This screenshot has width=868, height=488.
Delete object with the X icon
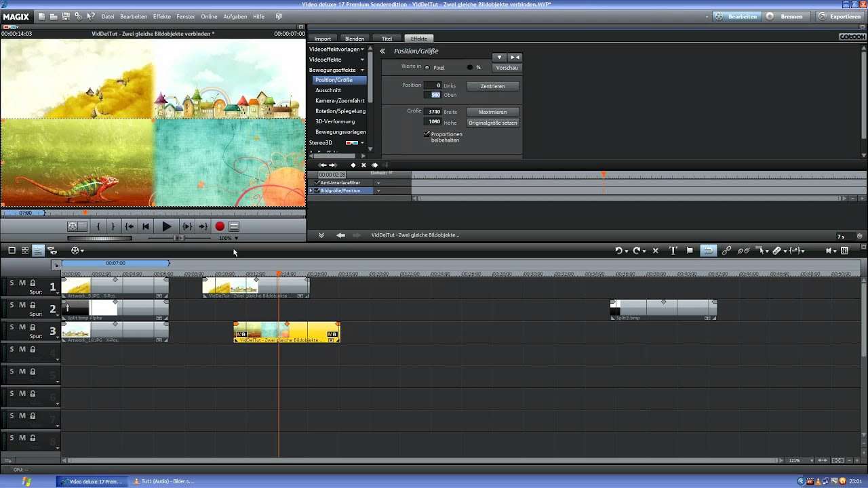[655, 251]
